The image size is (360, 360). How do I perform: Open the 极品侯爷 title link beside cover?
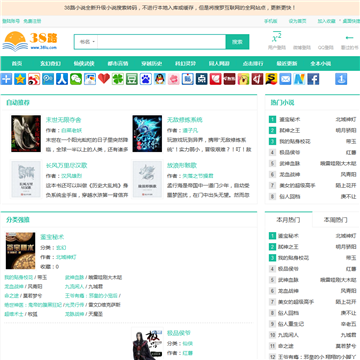click(179, 333)
